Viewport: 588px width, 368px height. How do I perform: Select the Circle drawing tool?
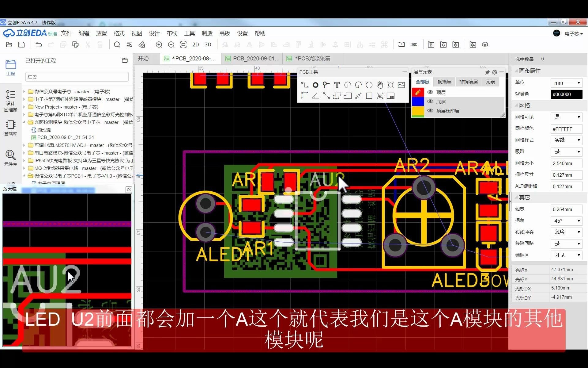[369, 85]
